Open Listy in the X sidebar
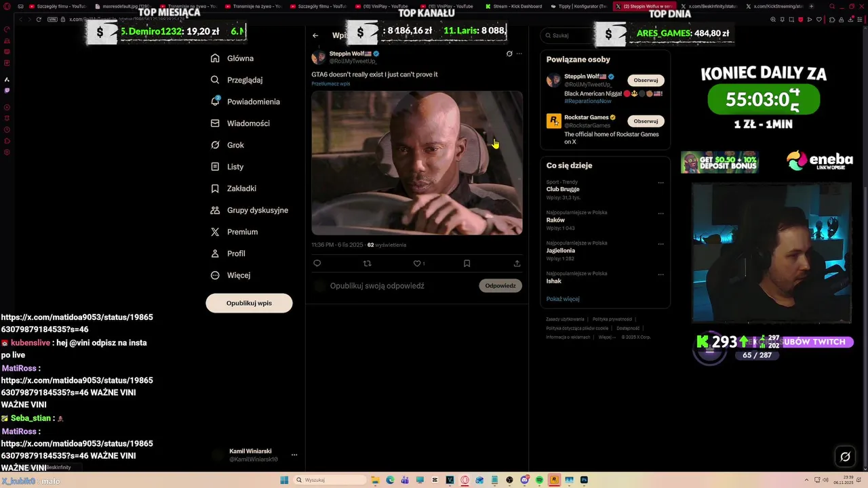The width and height of the screenshot is (868, 488). (226, 167)
